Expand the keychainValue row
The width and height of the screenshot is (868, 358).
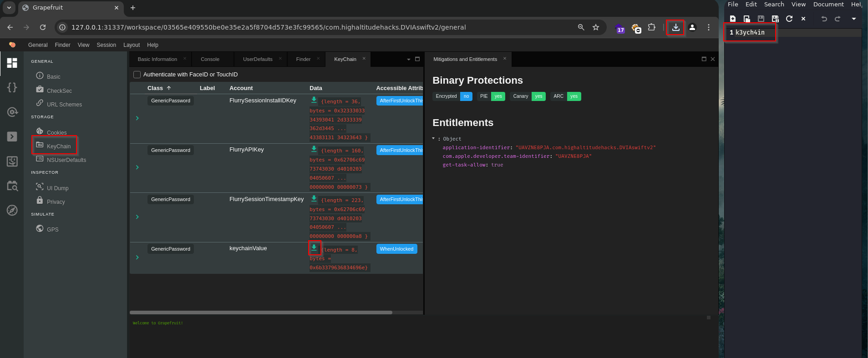[x=137, y=257]
